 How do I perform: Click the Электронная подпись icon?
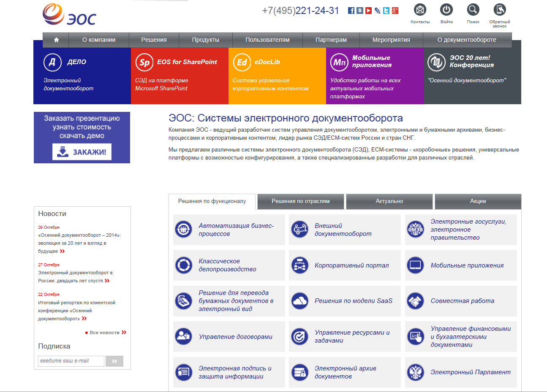click(184, 373)
